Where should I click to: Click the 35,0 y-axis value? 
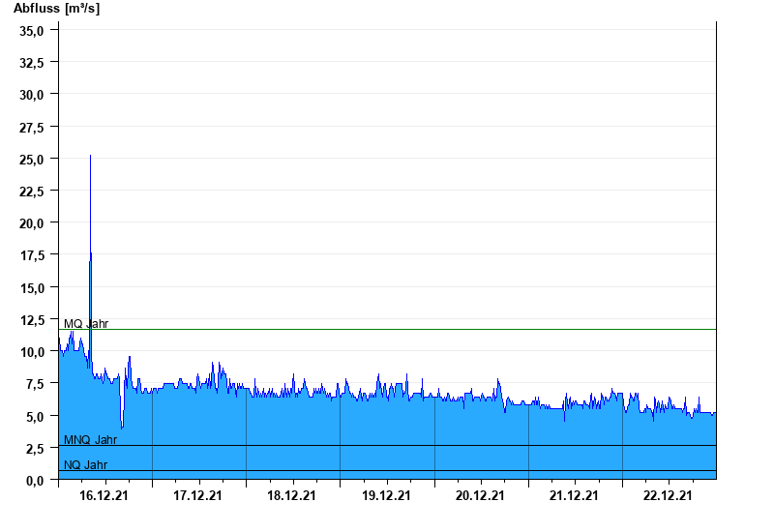[33, 30]
